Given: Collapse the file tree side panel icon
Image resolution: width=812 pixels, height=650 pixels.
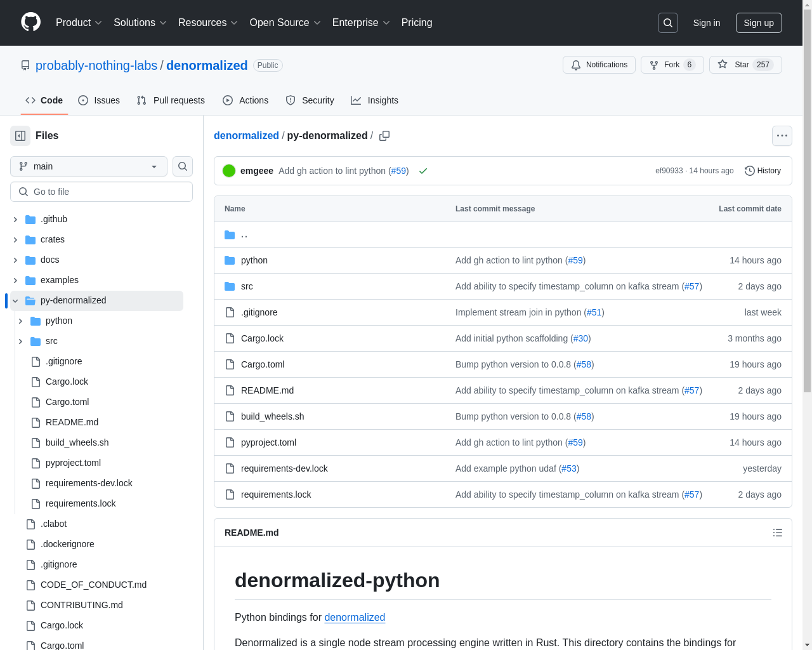Looking at the screenshot, I should click(x=20, y=136).
